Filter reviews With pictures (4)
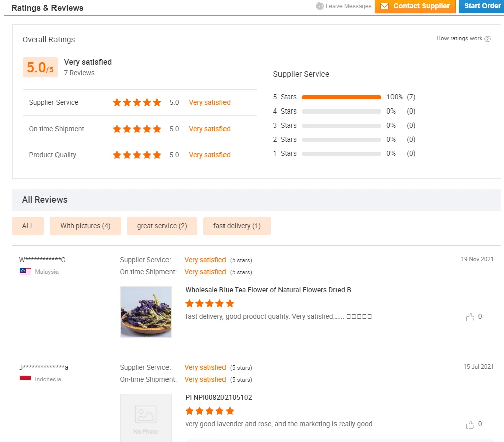504x442 pixels. pyautogui.click(x=85, y=226)
